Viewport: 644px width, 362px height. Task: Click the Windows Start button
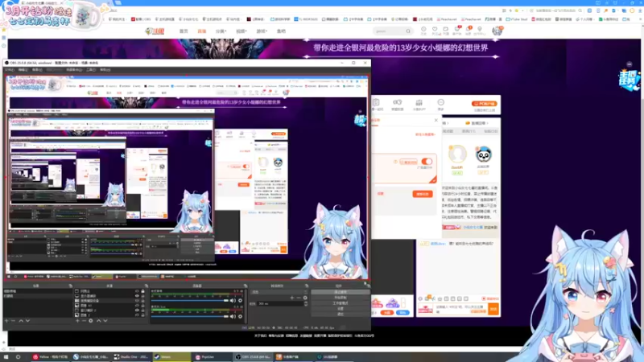click(6, 357)
